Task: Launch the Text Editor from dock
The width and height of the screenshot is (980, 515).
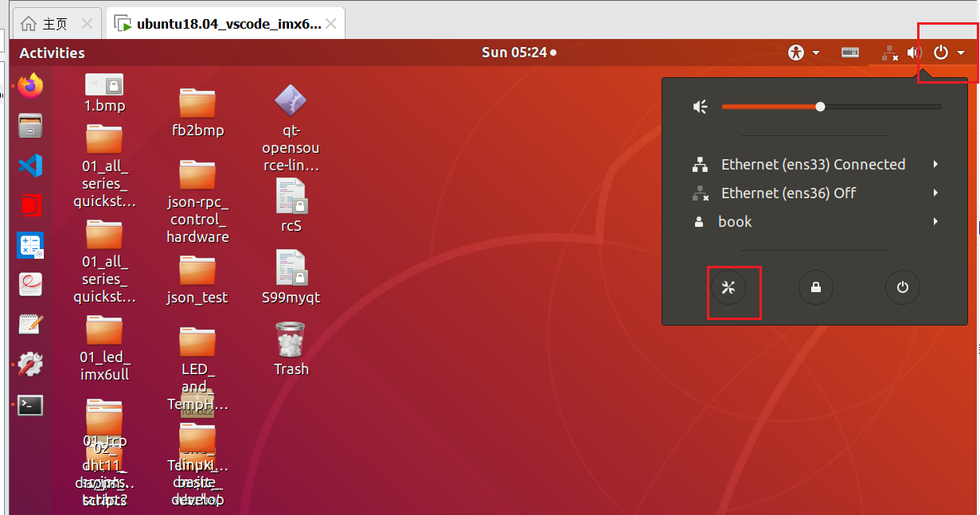Action: pos(30,325)
